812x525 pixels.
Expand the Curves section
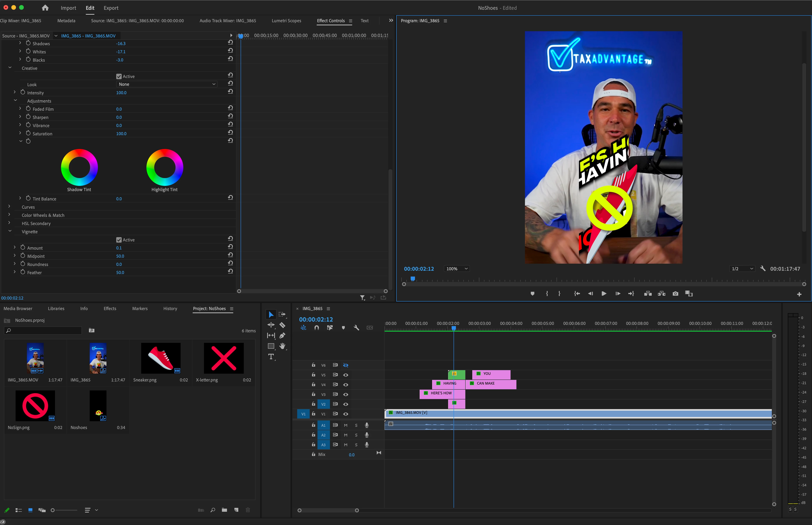click(x=9, y=207)
